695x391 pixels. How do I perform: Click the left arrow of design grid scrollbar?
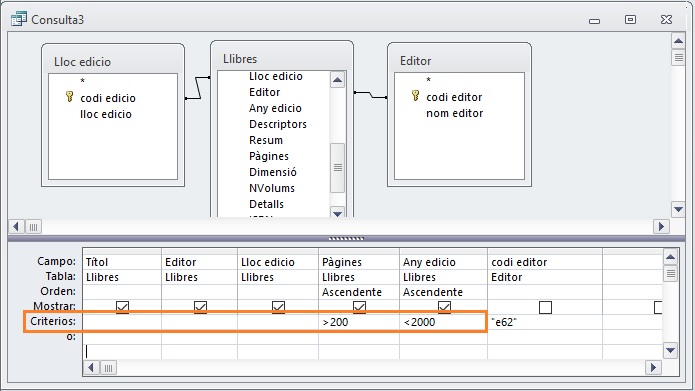click(91, 368)
